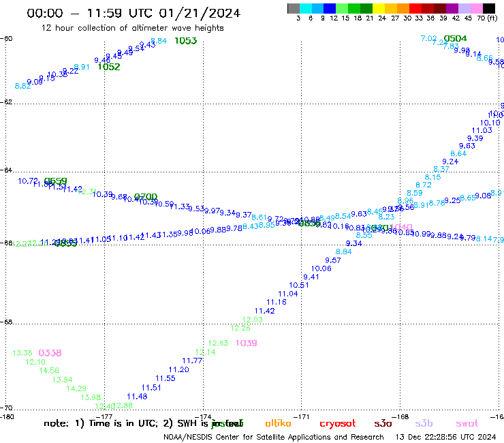The height and width of the screenshot is (443, 504).
Task: Click the pink '1040' time label
Action: point(401,227)
